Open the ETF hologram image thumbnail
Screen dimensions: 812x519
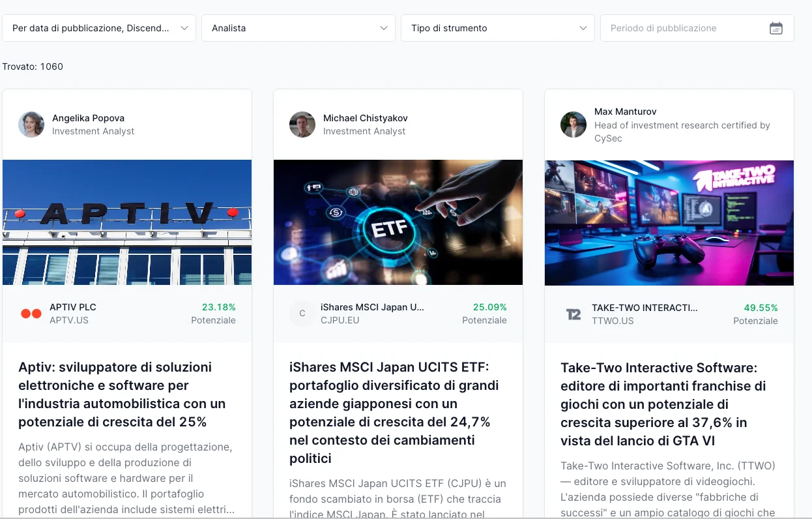click(x=398, y=222)
